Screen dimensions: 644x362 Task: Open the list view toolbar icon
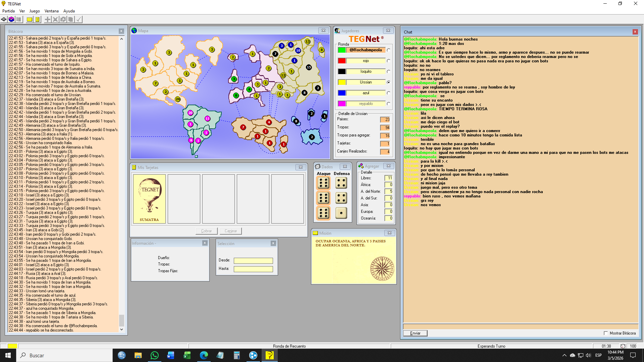(x=19, y=19)
